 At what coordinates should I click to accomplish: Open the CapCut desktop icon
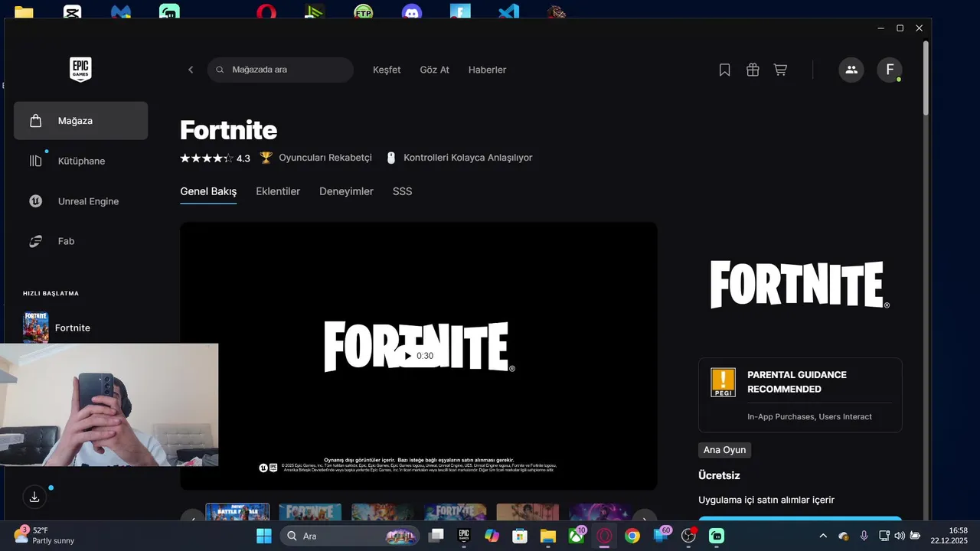coord(72,11)
